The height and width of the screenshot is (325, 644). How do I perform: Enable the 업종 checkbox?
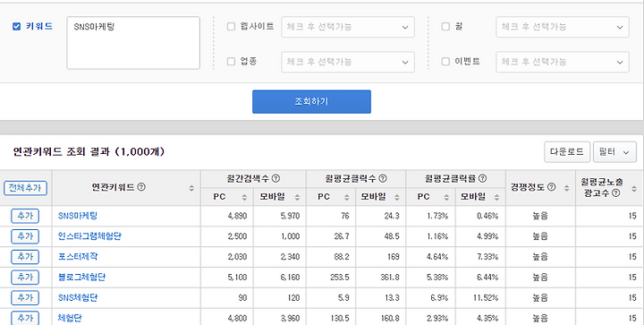click(x=231, y=62)
